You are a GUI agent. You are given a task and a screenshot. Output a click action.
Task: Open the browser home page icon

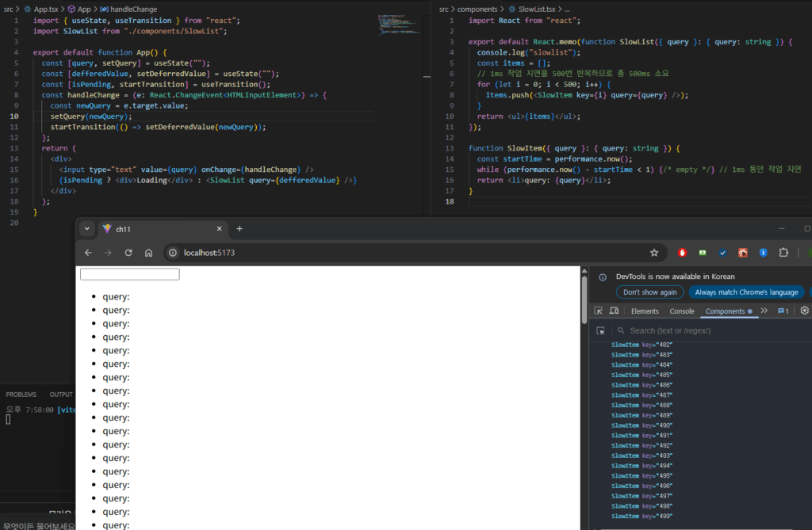pyautogui.click(x=148, y=253)
